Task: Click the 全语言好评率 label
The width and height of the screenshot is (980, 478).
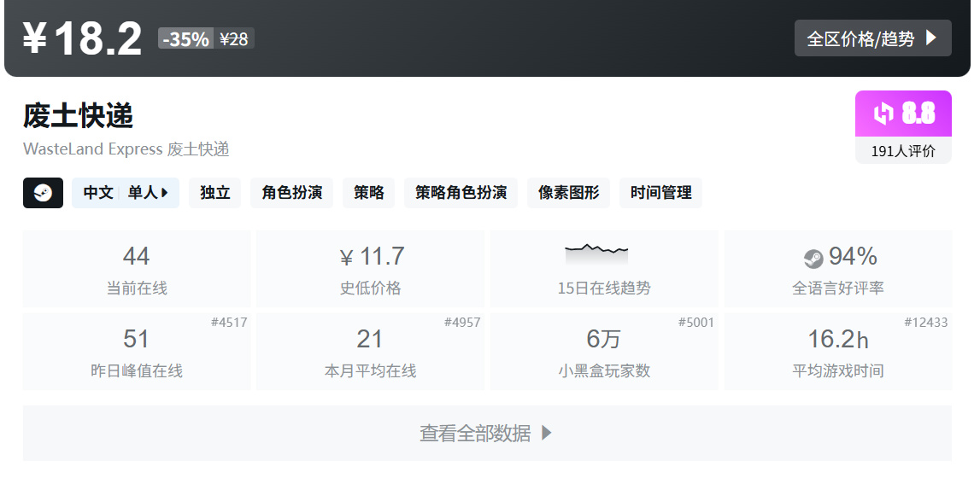Action: (x=838, y=289)
